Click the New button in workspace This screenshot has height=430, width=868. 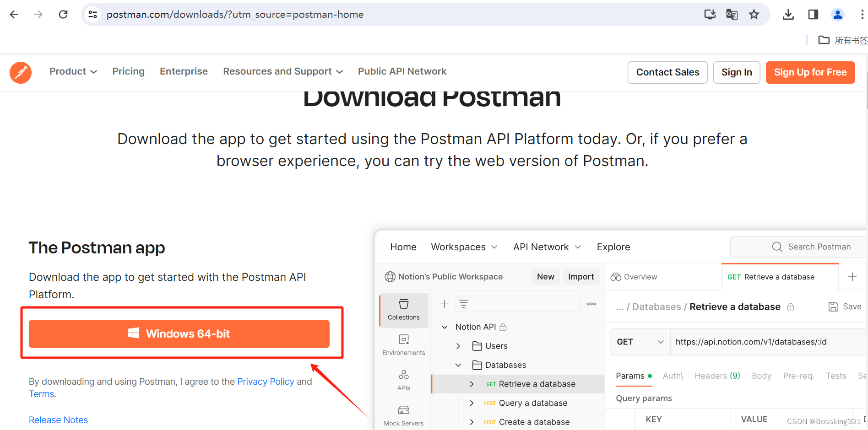[546, 277]
